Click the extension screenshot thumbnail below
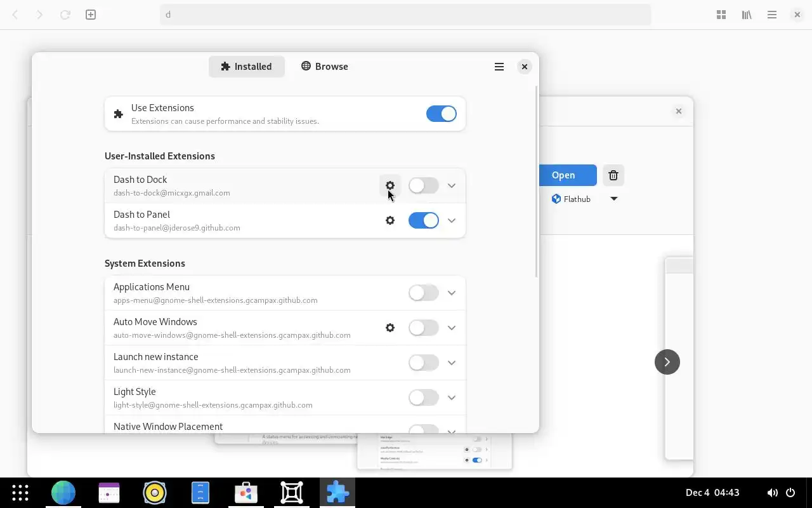This screenshot has height=508, width=812. [x=435, y=451]
